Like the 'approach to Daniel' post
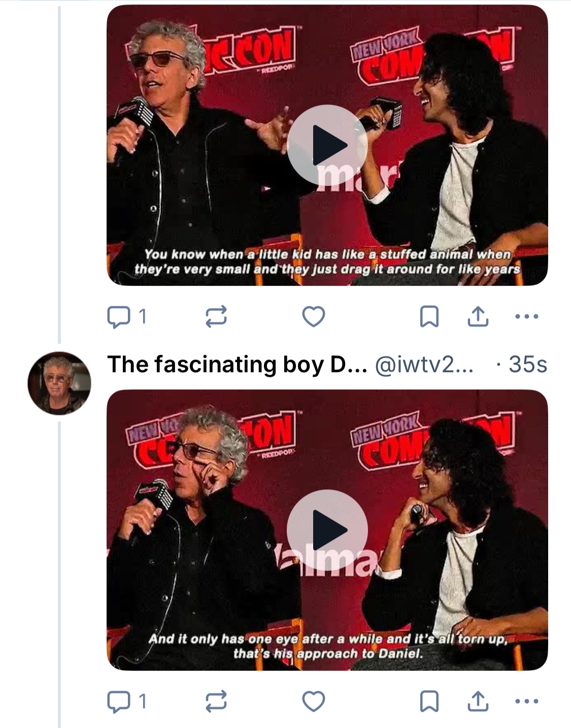The height and width of the screenshot is (728, 571). coord(313,702)
